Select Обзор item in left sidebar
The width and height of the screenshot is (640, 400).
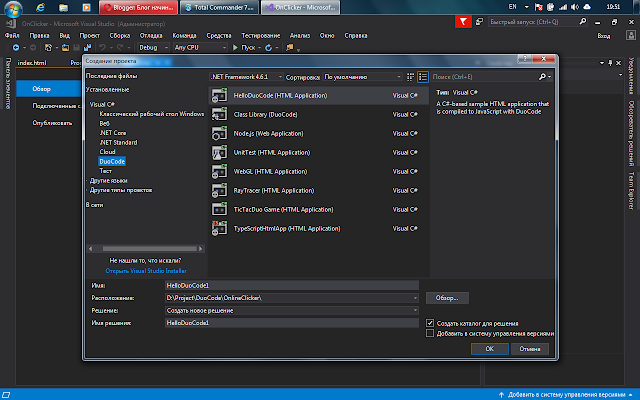pyautogui.click(x=48, y=89)
